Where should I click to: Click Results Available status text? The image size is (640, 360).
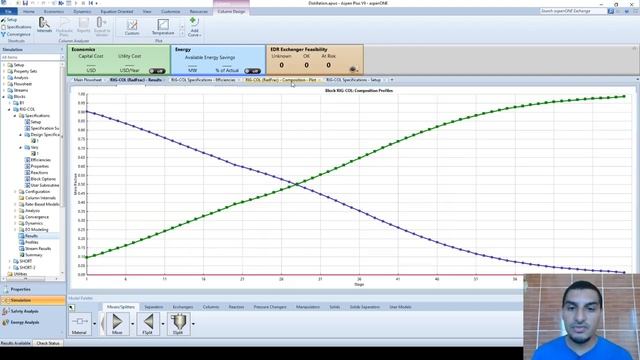click(x=16, y=343)
